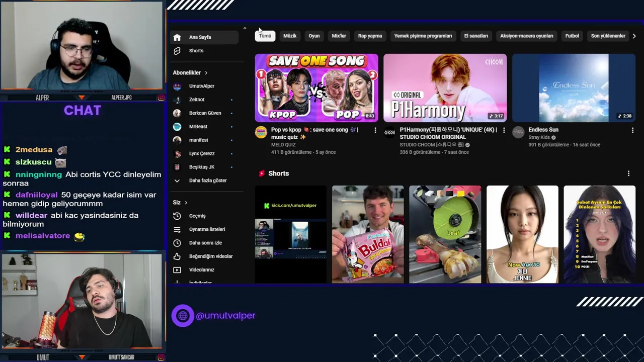Open P1Harmony UNIQUE (4K) video title
The image size is (644, 362).
pos(448,133)
